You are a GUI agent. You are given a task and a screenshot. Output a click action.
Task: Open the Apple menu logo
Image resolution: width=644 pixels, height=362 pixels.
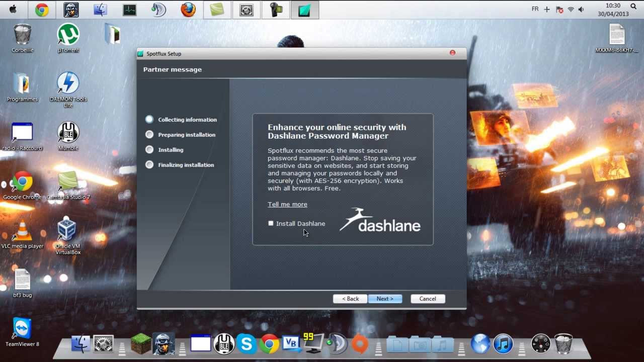click(13, 9)
